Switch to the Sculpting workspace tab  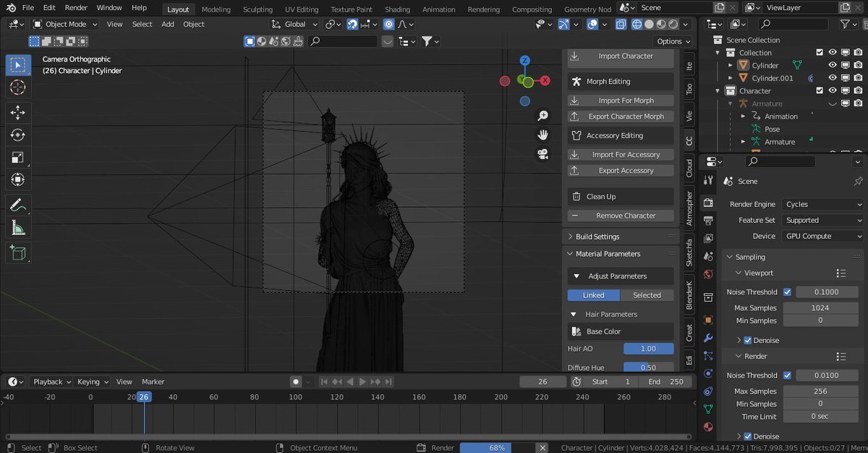258,9
